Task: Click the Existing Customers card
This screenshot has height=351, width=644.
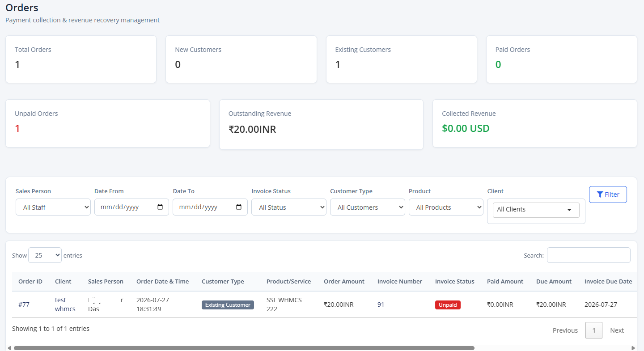Action: click(x=402, y=59)
